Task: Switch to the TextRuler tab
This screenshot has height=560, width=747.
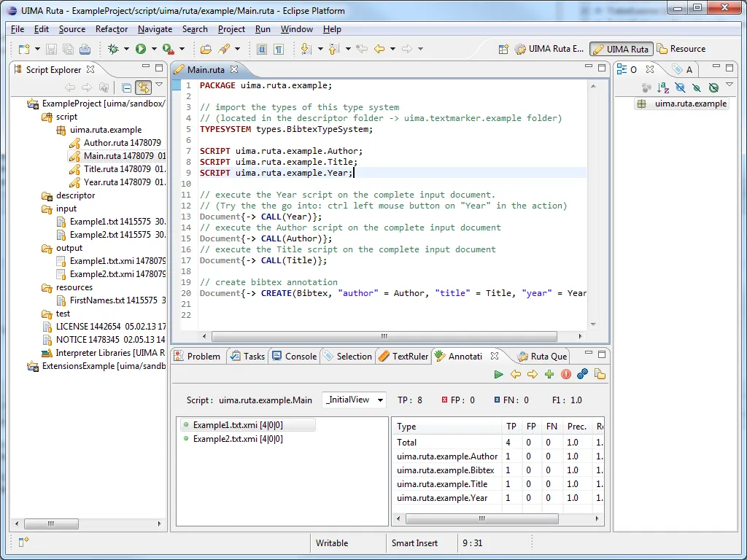Action: coord(409,356)
